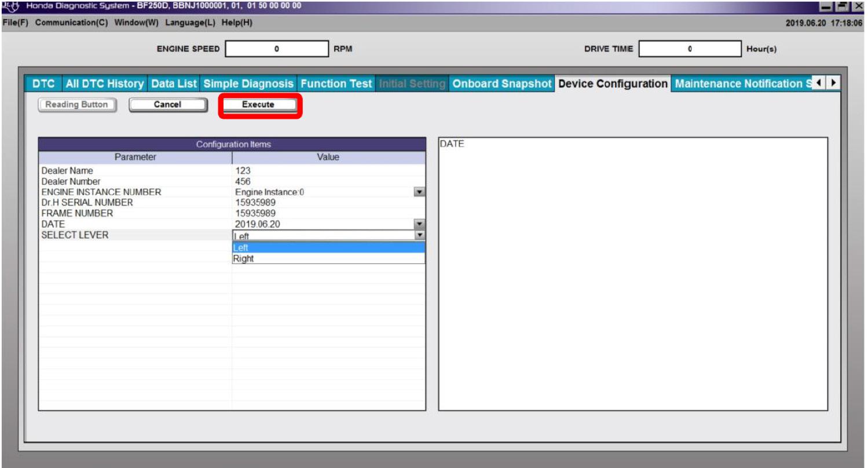Click the Value column header

point(328,157)
